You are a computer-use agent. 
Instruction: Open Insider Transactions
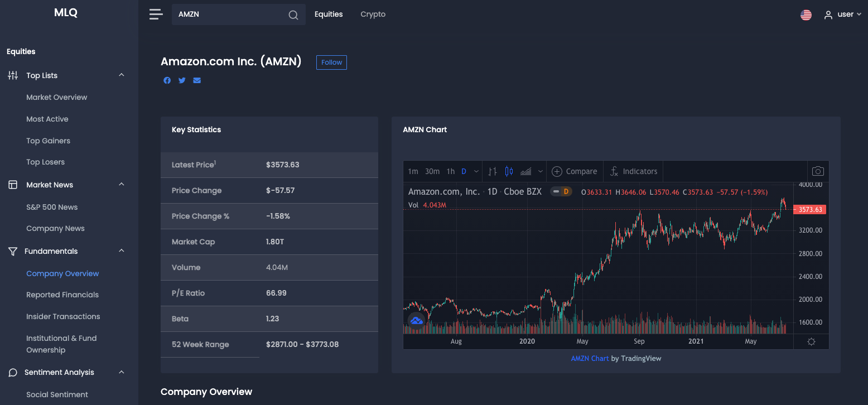63,316
